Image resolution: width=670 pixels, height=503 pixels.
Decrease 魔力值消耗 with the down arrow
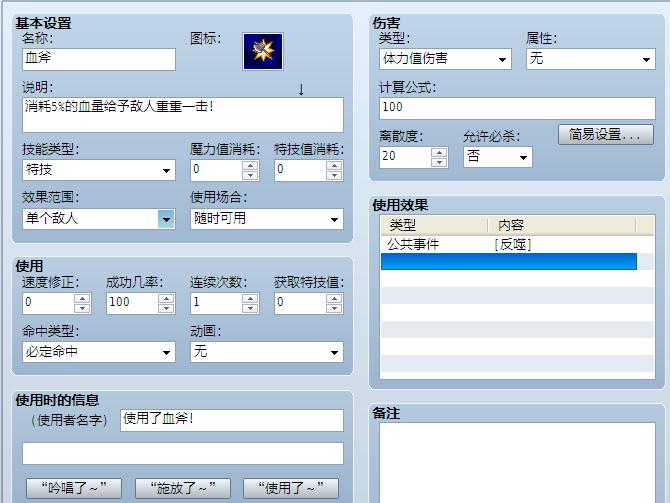click(250, 175)
